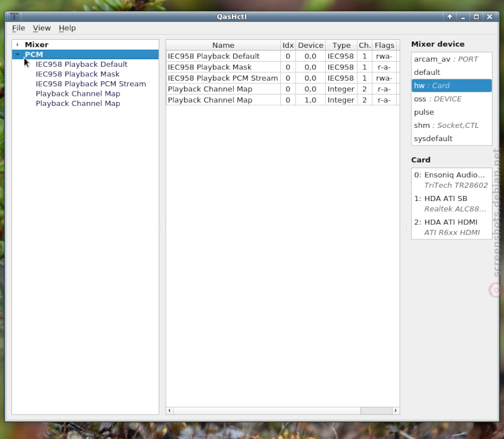Select pulse mixer device
The image size is (504, 439).
pyautogui.click(x=452, y=112)
